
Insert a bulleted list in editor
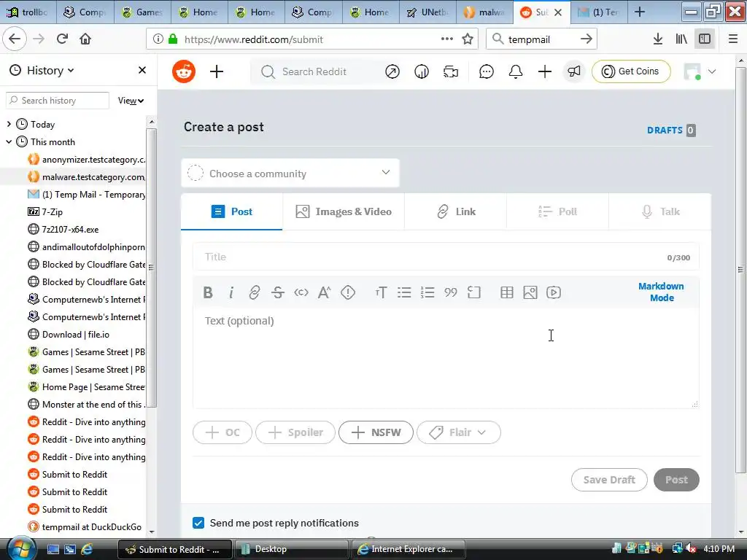click(x=404, y=292)
